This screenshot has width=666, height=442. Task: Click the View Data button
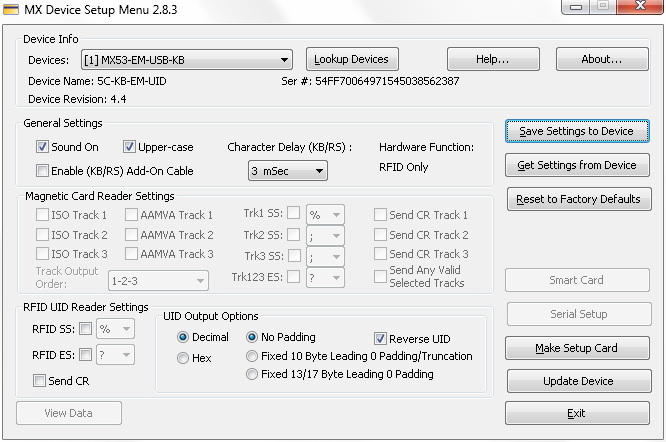pyautogui.click(x=69, y=413)
